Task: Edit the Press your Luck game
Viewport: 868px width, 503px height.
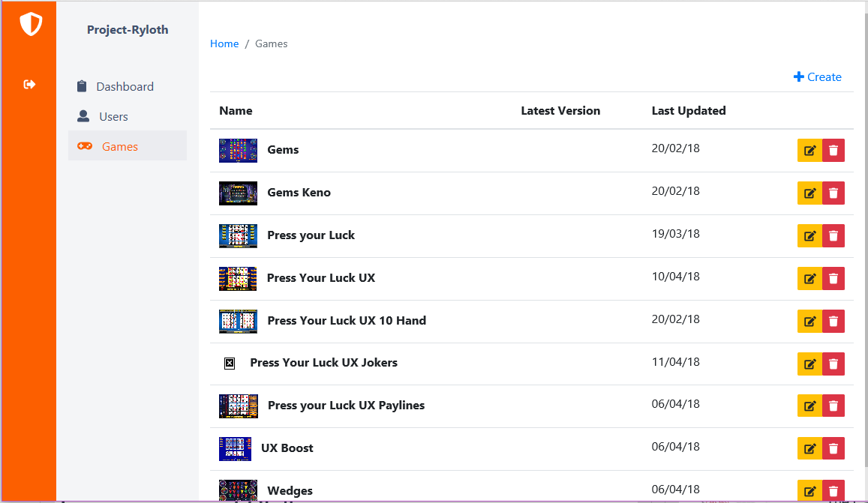Action: pos(809,236)
